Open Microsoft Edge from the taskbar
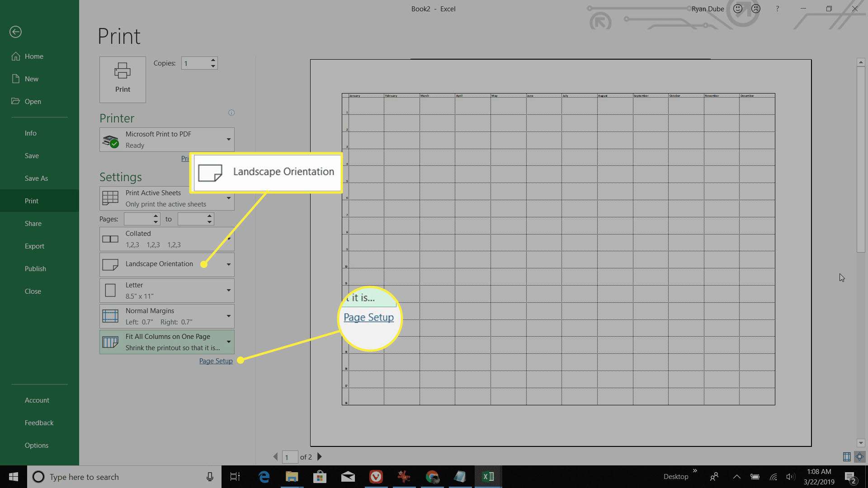The height and width of the screenshot is (488, 868). click(x=264, y=477)
